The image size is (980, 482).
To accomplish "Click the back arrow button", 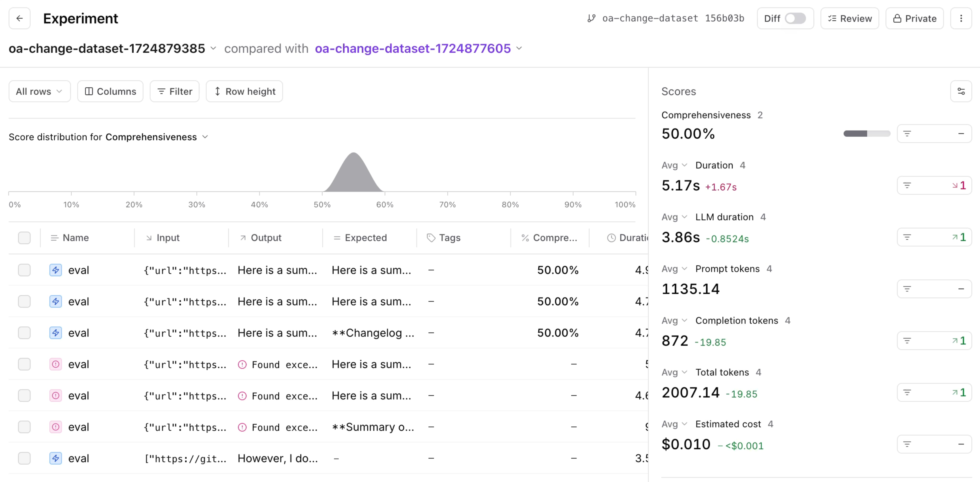I will [x=19, y=18].
